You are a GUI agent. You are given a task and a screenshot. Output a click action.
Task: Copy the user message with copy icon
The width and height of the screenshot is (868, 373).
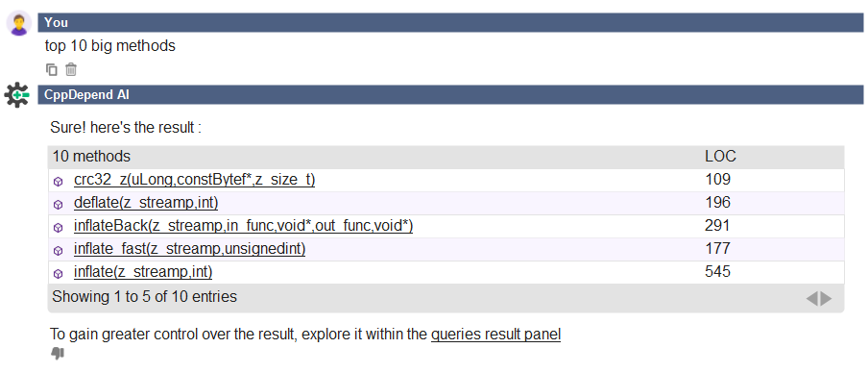click(52, 69)
